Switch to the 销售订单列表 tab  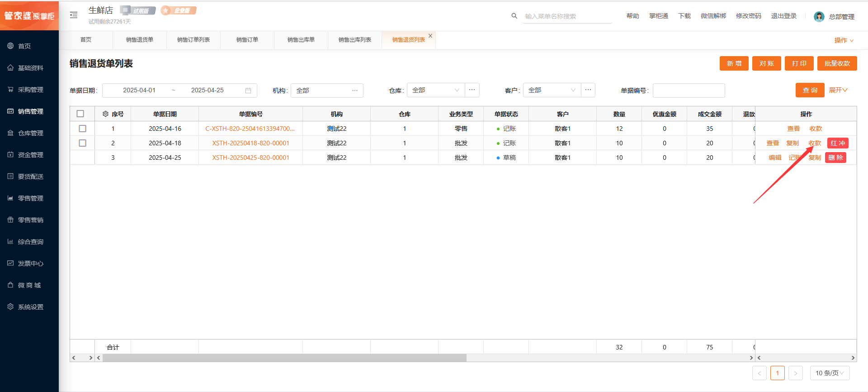pos(193,40)
